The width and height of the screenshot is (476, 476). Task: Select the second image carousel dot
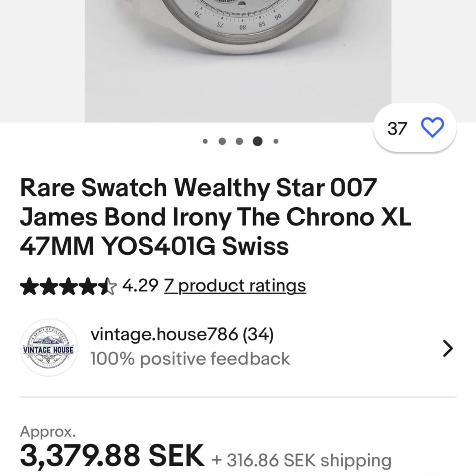click(222, 141)
